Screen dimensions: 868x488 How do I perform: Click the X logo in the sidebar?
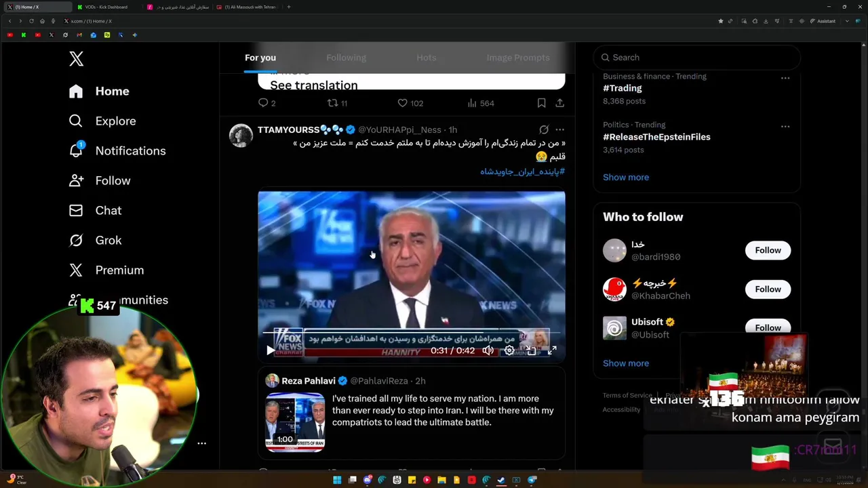point(76,59)
